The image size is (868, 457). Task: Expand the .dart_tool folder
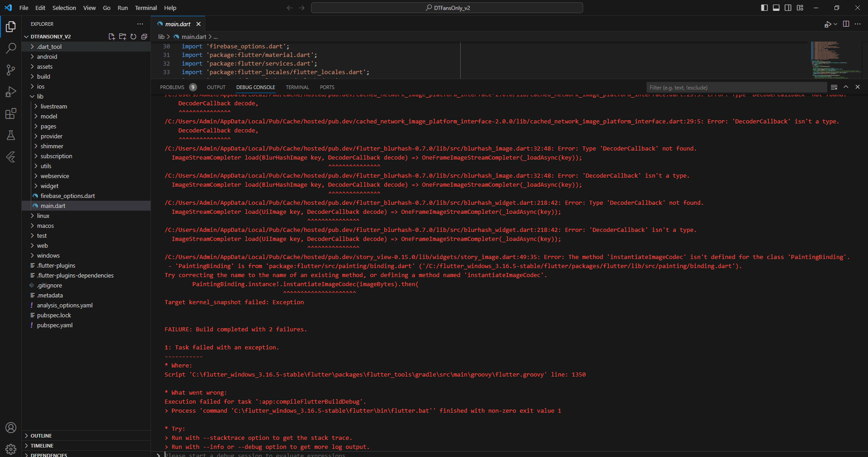click(86, 47)
